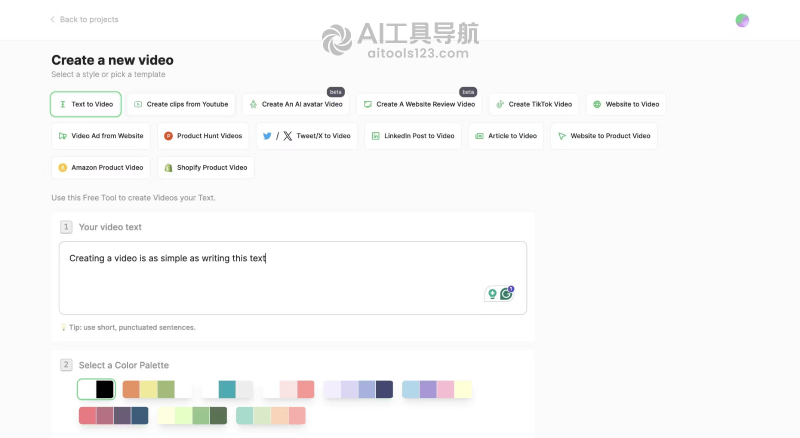Select the teal and grey palette
Viewport: 800px width, 438px height.
(x=227, y=390)
